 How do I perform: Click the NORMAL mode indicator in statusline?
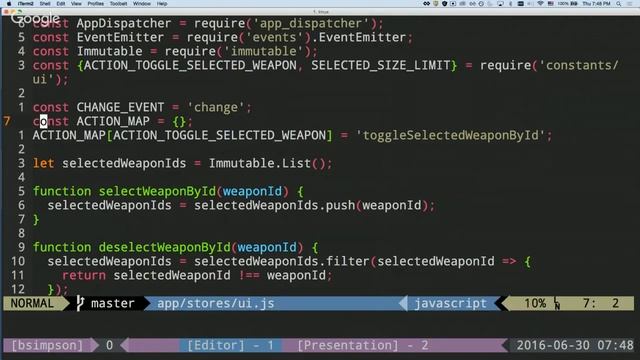coord(32,303)
